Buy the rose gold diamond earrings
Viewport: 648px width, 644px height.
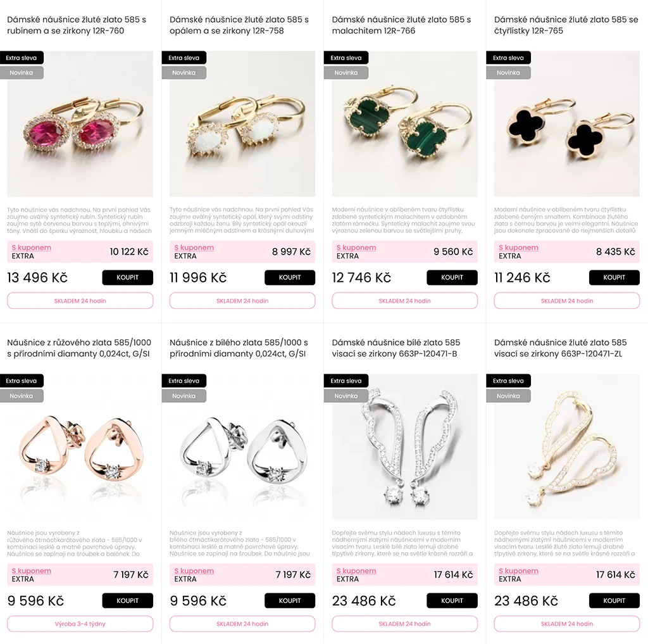click(x=127, y=600)
